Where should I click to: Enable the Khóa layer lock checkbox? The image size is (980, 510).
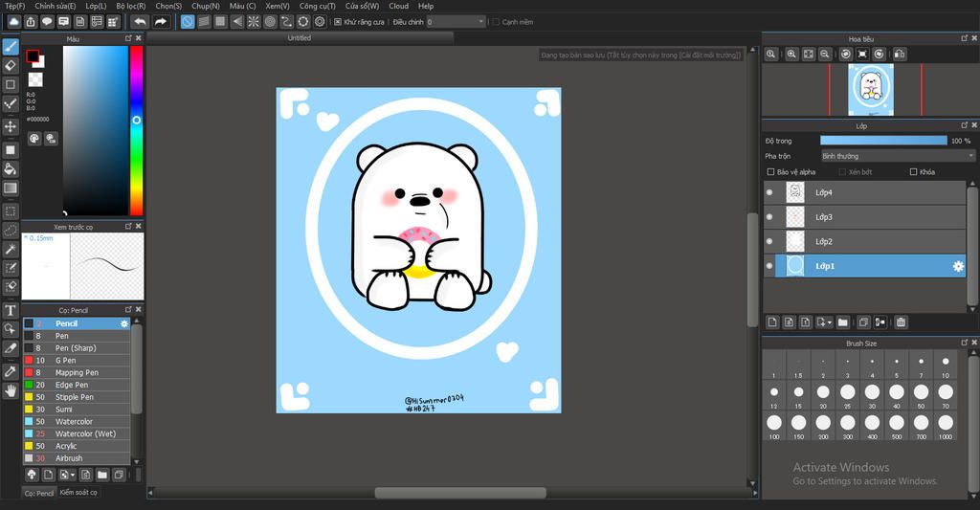tap(913, 172)
